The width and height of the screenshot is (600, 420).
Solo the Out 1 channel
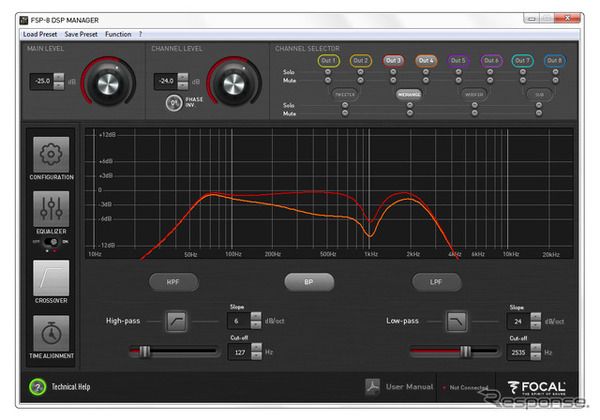[328, 72]
